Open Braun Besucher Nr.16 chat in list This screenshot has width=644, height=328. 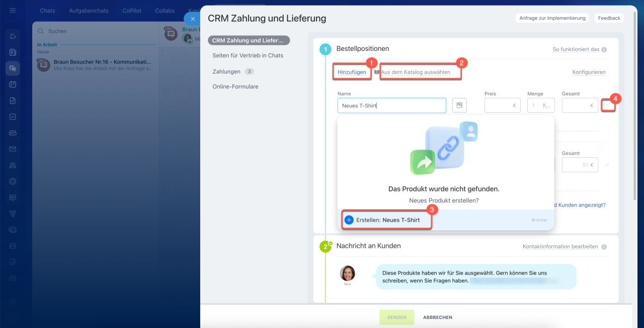coord(96,65)
